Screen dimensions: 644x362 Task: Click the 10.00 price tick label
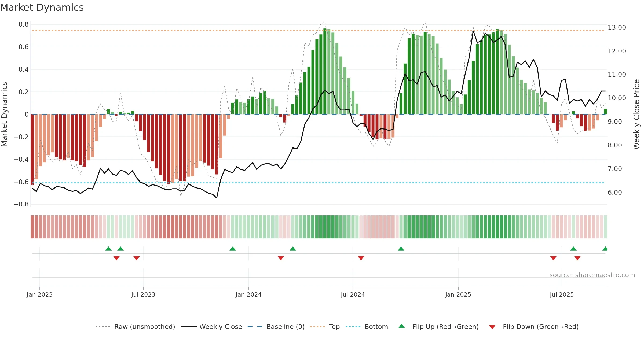pos(617,98)
